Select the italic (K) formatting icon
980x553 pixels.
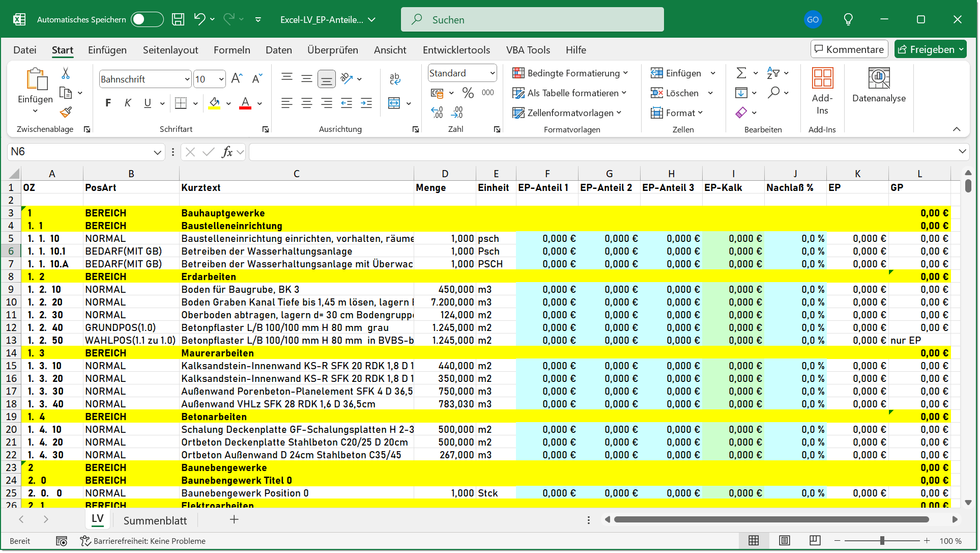pyautogui.click(x=128, y=103)
